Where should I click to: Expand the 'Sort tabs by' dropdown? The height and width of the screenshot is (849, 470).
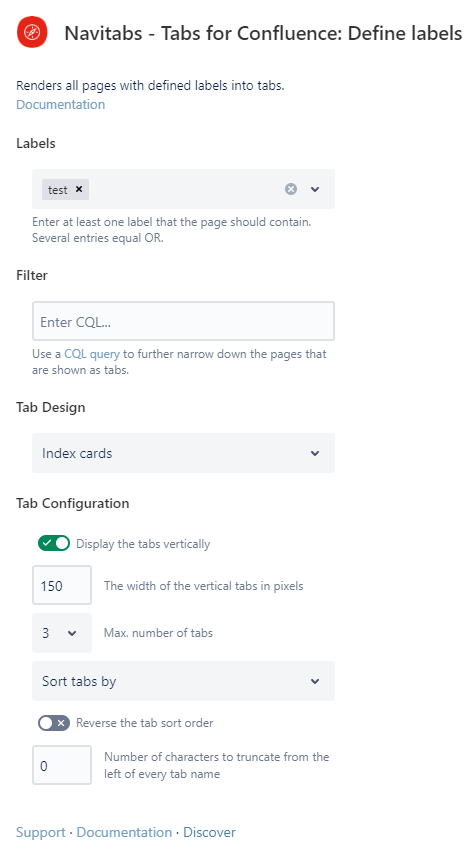point(183,681)
